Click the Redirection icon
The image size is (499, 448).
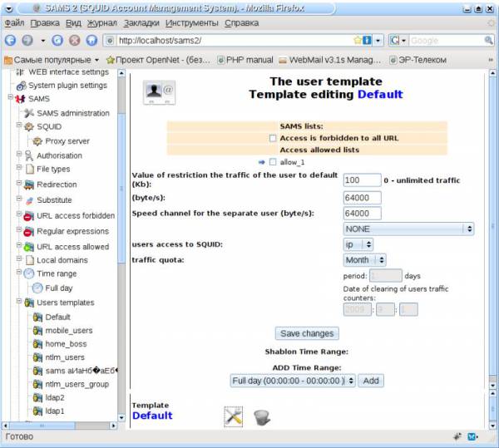coord(29,185)
